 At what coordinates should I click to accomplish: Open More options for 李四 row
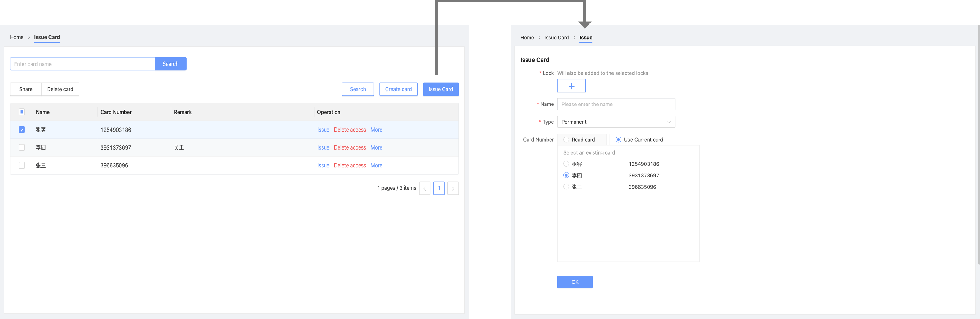(x=376, y=147)
